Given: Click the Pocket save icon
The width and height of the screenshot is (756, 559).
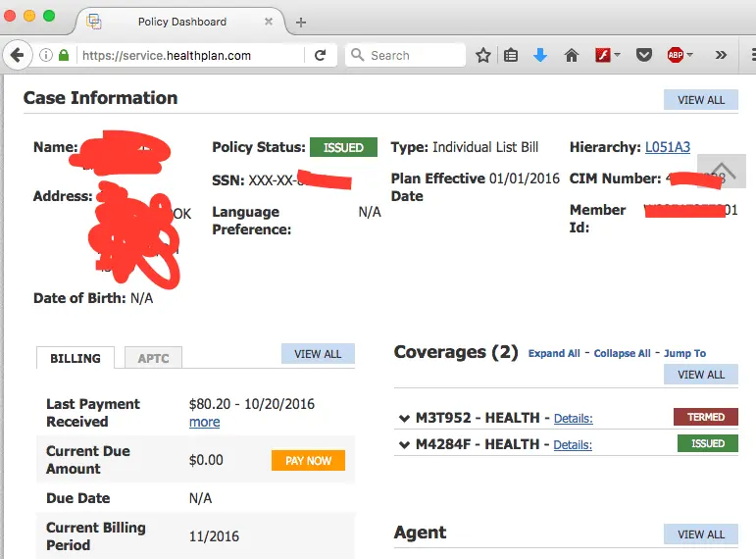Looking at the screenshot, I should pyautogui.click(x=644, y=56).
